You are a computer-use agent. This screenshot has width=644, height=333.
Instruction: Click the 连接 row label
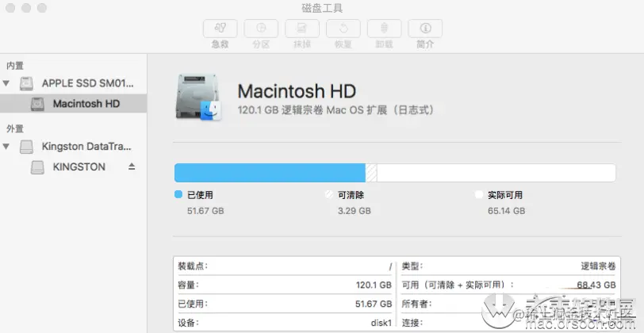(412, 323)
